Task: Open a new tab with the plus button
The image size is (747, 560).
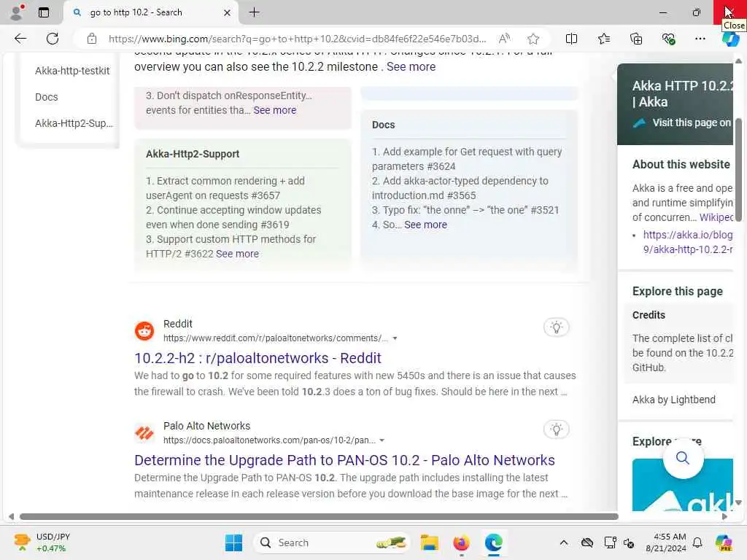Action: coord(255,12)
